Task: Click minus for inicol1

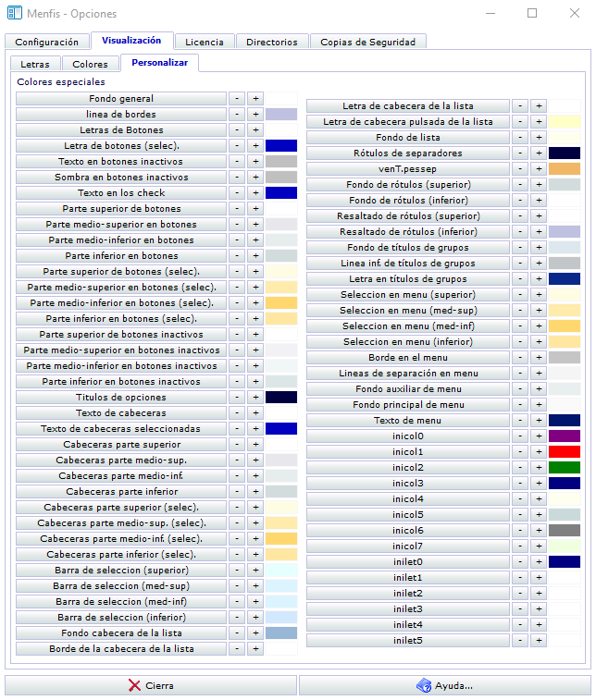Action: click(520, 452)
